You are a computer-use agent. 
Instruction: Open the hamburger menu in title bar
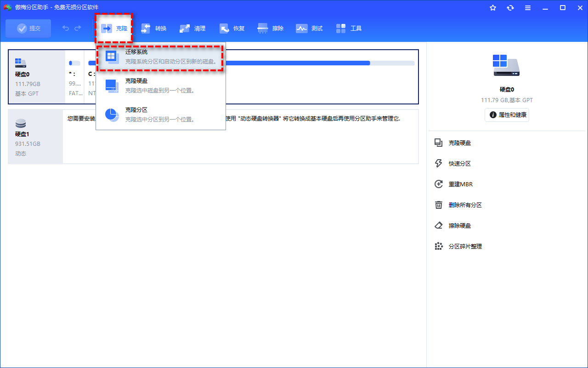pos(527,7)
